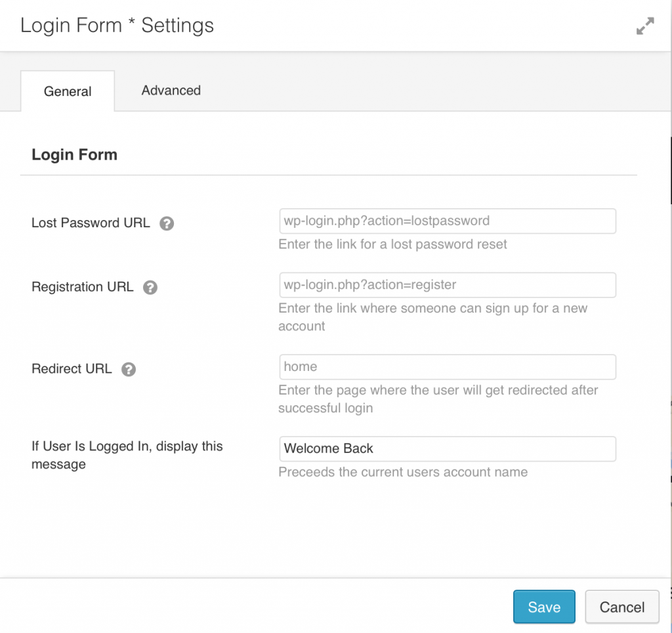Click the redirect helper text under the home field
The width and height of the screenshot is (672, 633).
[x=440, y=390]
